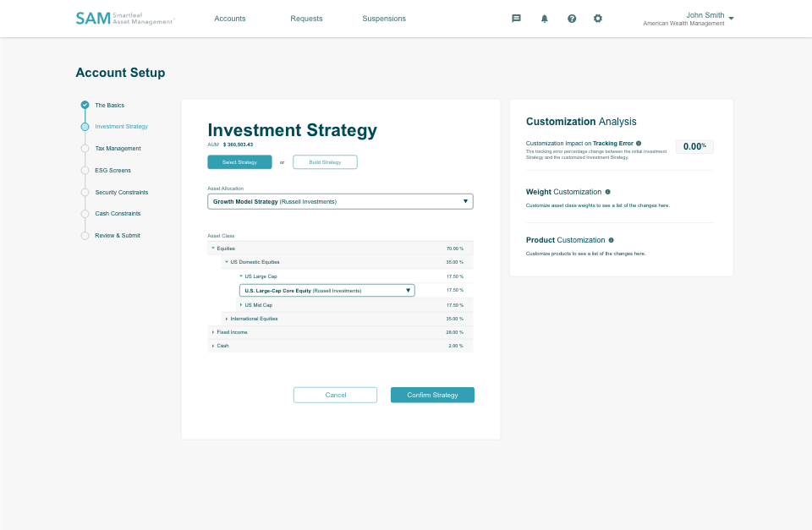Switch to Build Strategy
This screenshot has height=530, width=812.
(x=325, y=162)
